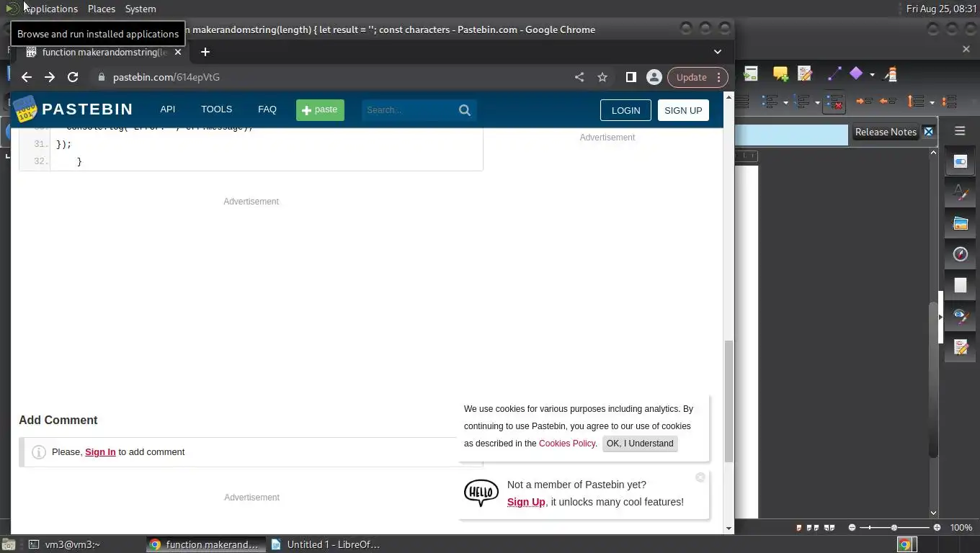Open the TOOLS menu on Pastebin
This screenshot has height=553, width=980.
pyautogui.click(x=216, y=109)
